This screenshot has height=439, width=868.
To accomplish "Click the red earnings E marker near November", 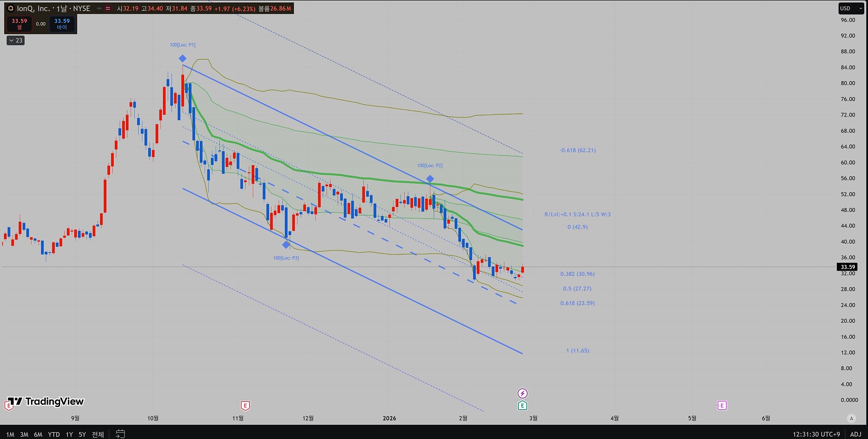I will point(245,406).
